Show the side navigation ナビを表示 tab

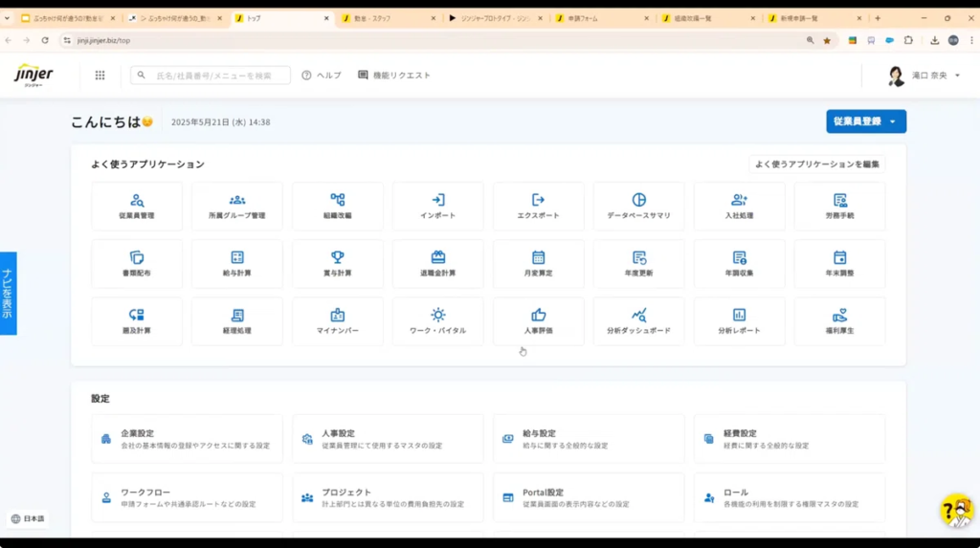(8, 294)
